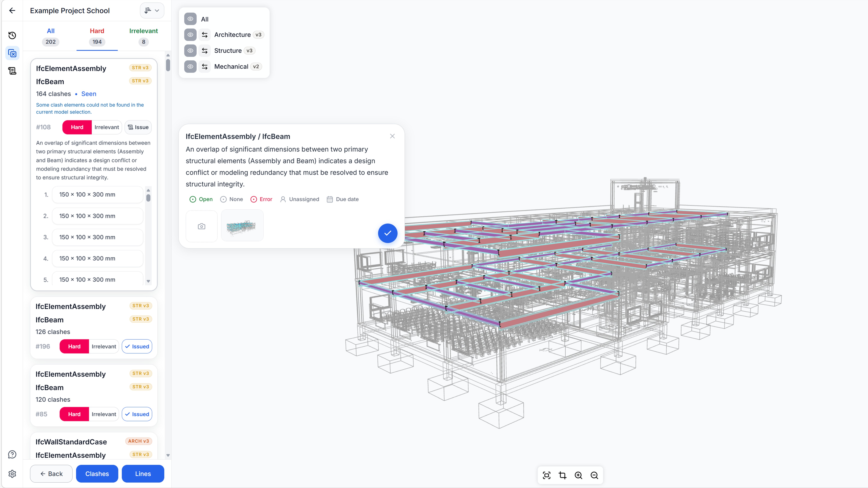Toggle visibility of the Architecture v3 model

point(190,35)
